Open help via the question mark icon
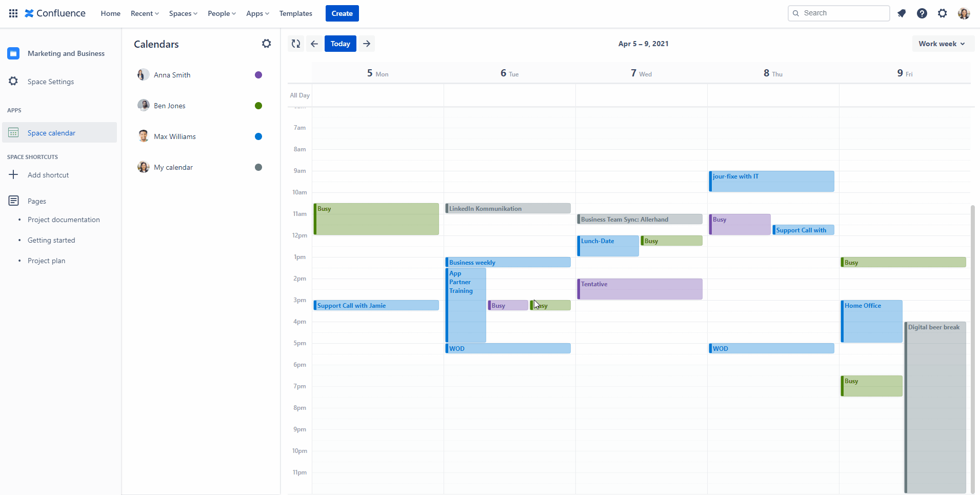The width and height of the screenshot is (980, 495). (922, 13)
